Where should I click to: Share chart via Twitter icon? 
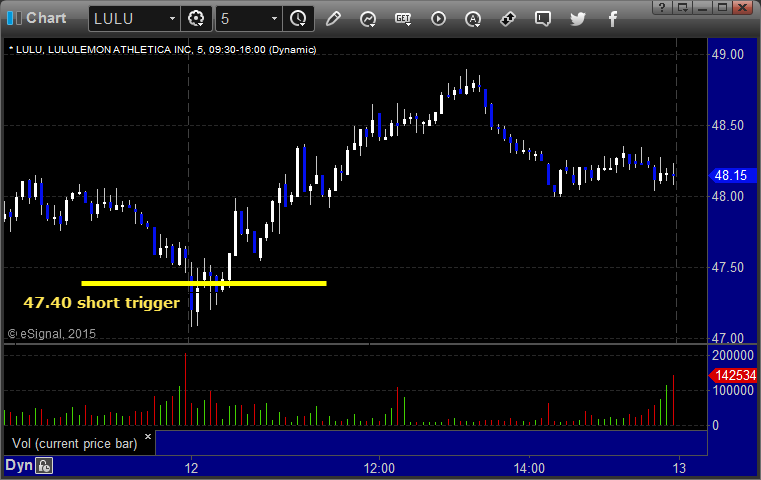(x=578, y=19)
